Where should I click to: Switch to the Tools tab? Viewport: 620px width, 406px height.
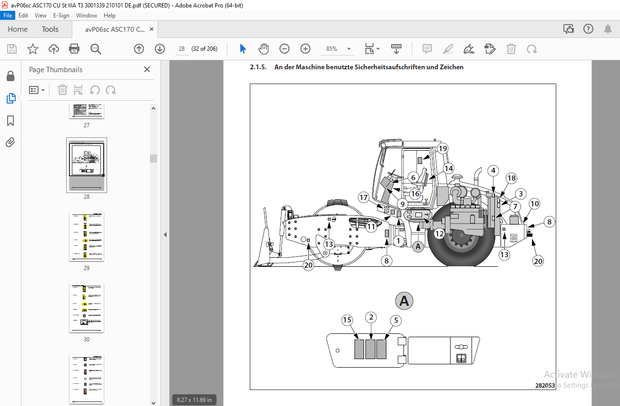(x=50, y=29)
